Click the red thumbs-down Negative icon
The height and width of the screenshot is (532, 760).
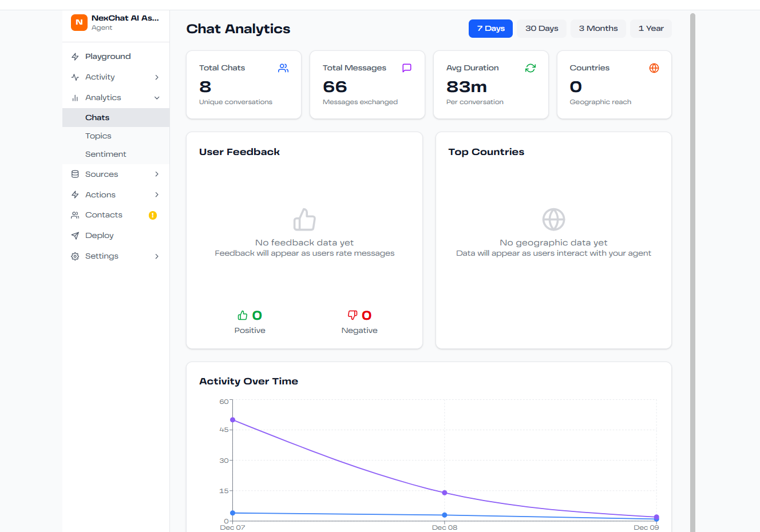pos(353,315)
